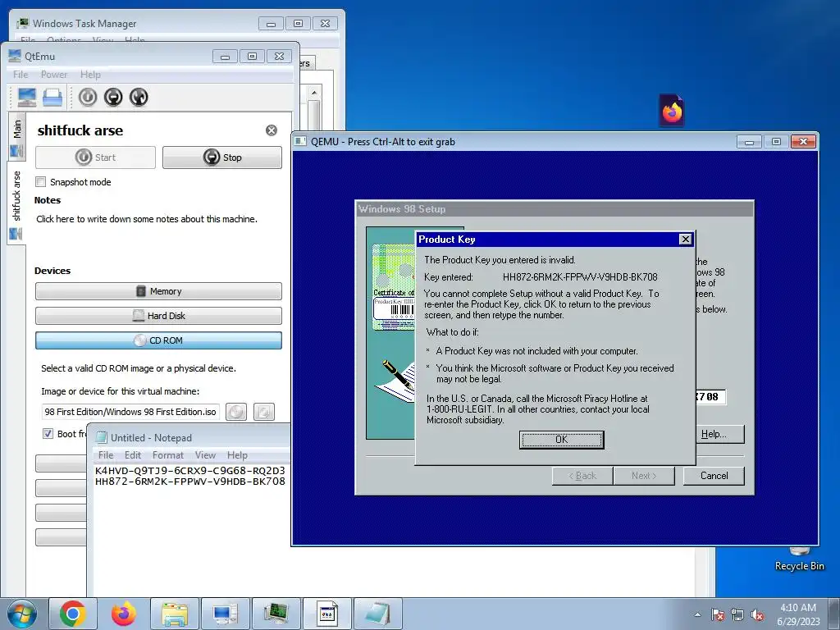
Task: Click the QtEmu title bar icon
Action: point(15,56)
